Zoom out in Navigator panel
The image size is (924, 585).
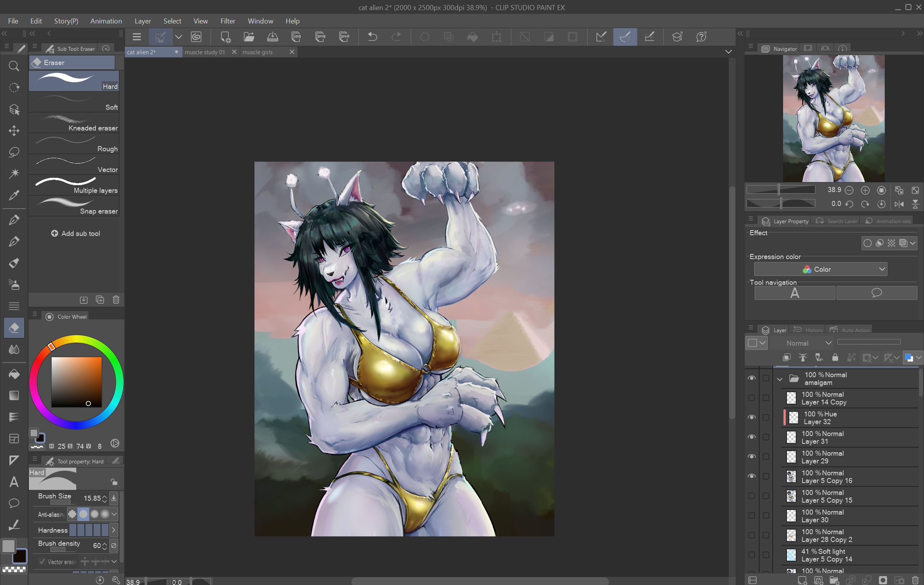849,190
